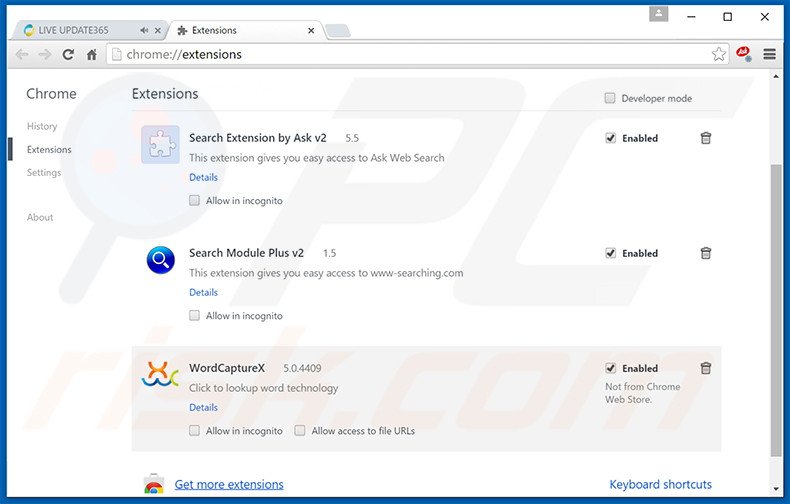The image size is (790, 504).
Task: Click the browser back arrow
Action: point(22,54)
